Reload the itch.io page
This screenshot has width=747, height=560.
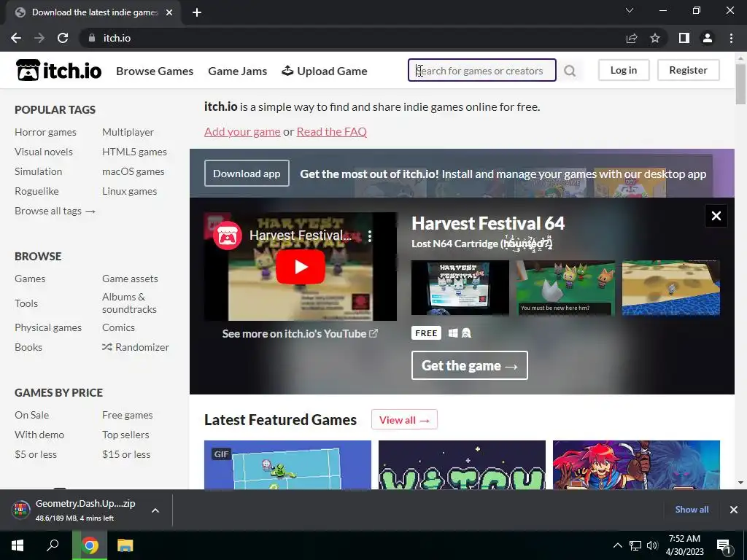click(x=63, y=38)
